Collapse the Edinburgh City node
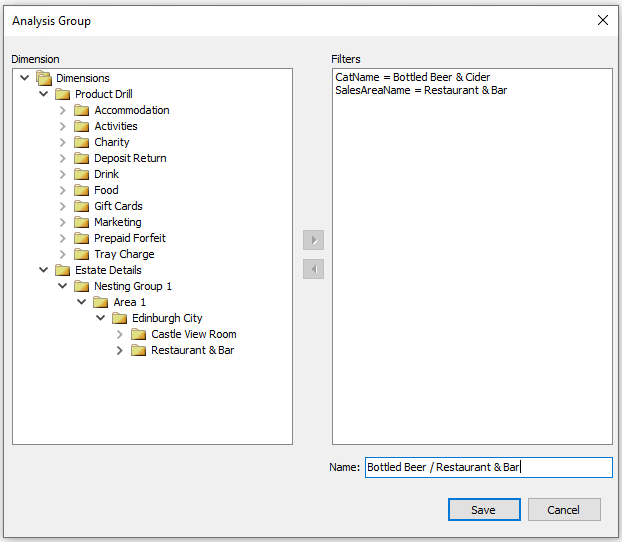This screenshot has height=542, width=622. pyautogui.click(x=101, y=318)
